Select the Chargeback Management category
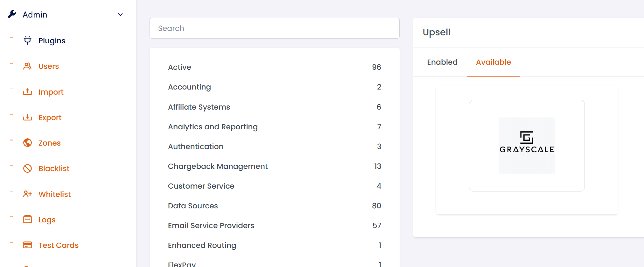This screenshot has height=267, width=644. [x=218, y=166]
